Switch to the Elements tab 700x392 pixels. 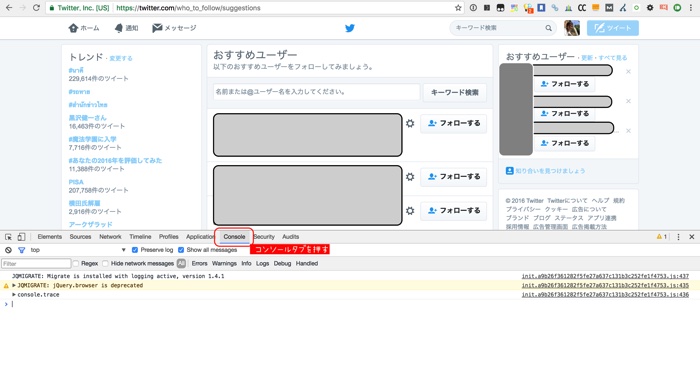pos(50,237)
